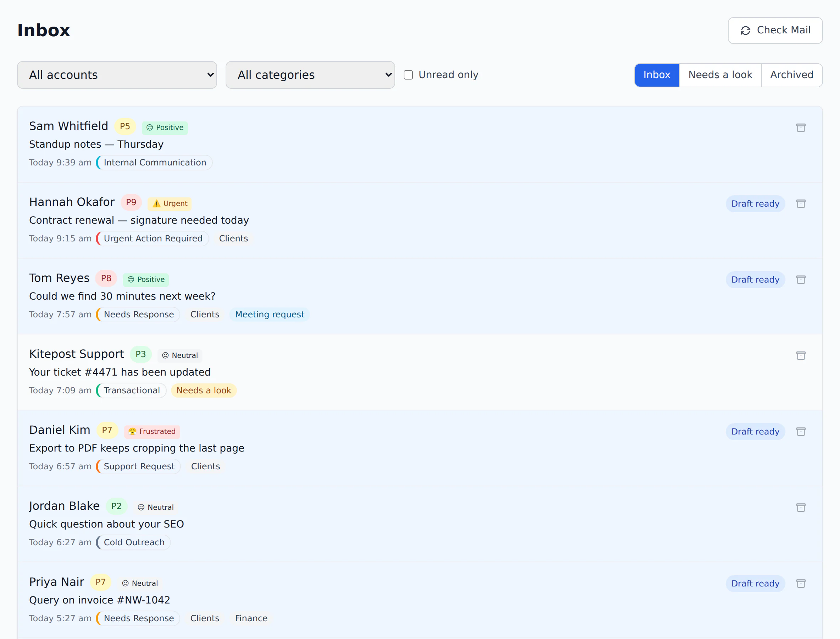The image size is (840, 639).
Task: Open Draft ready for Priya Nair
Action: pyautogui.click(x=755, y=584)
